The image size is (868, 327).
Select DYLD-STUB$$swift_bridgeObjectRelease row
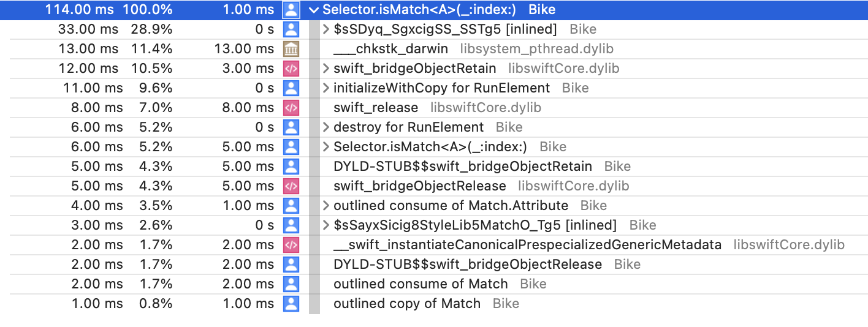tap(467, 265)
